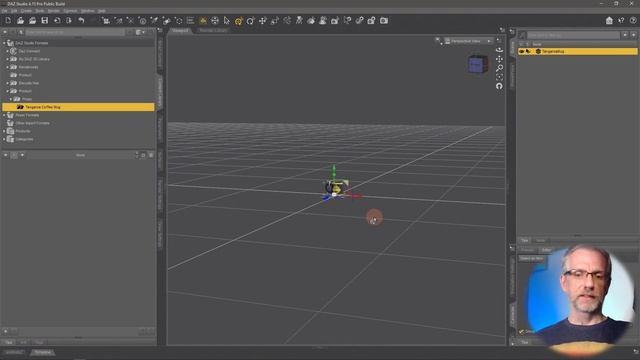Click the New scene file icon
The image size is (640, 360).
pyautogui.click(x=8, y=20)
